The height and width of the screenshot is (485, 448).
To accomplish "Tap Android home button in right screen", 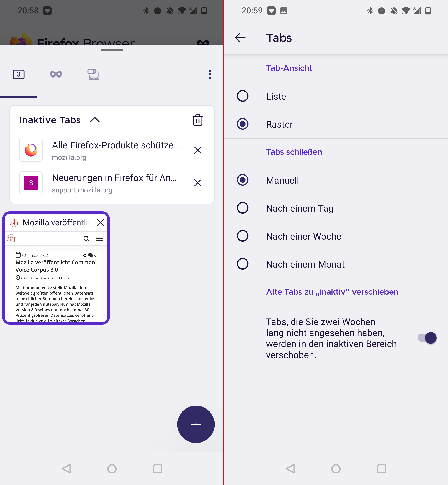I will coord(336,469).
